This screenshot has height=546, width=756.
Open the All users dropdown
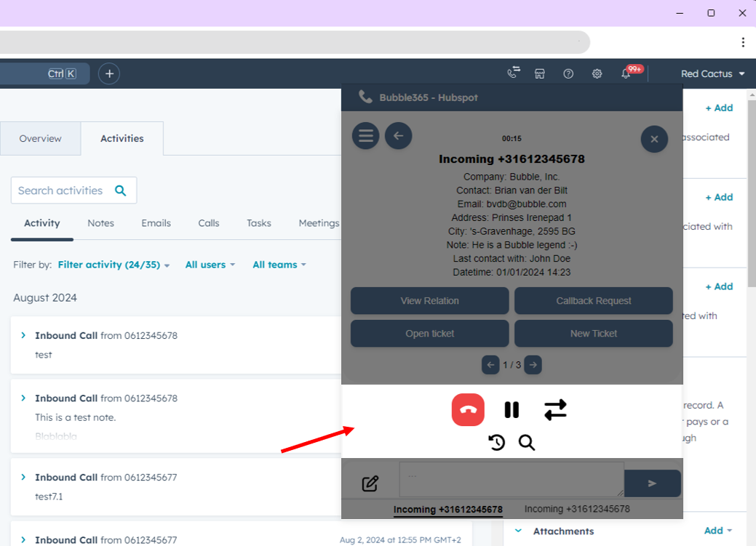[x=210, y=265]
